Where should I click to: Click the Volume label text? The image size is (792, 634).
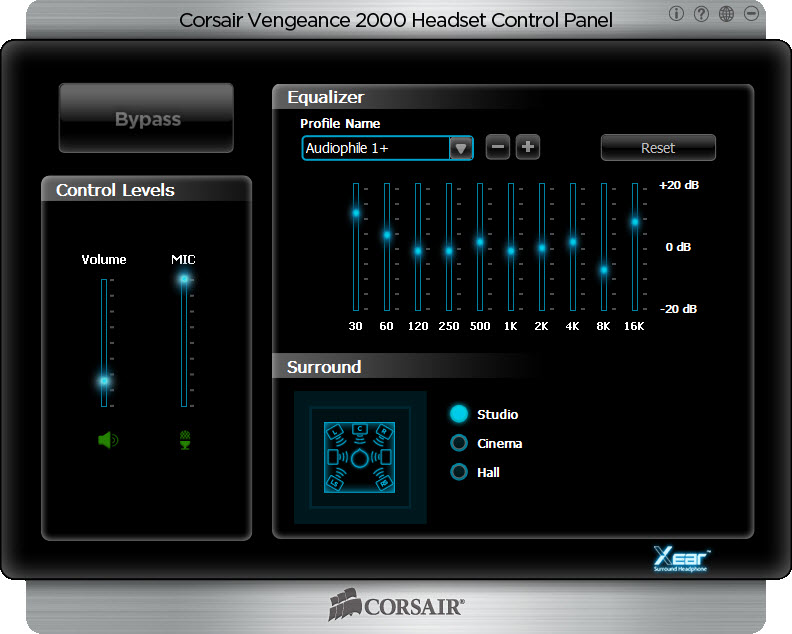point(104,259)
